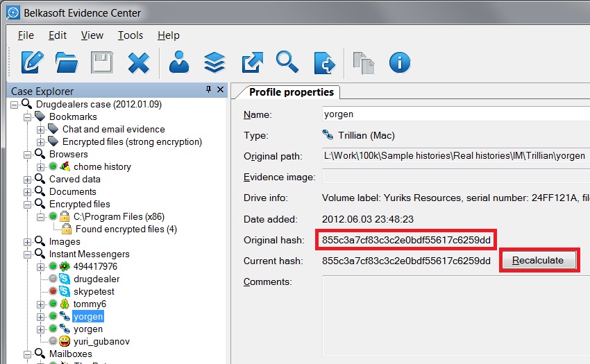
Task: Close the Case Explorer panel
Action: pos(221,89)
